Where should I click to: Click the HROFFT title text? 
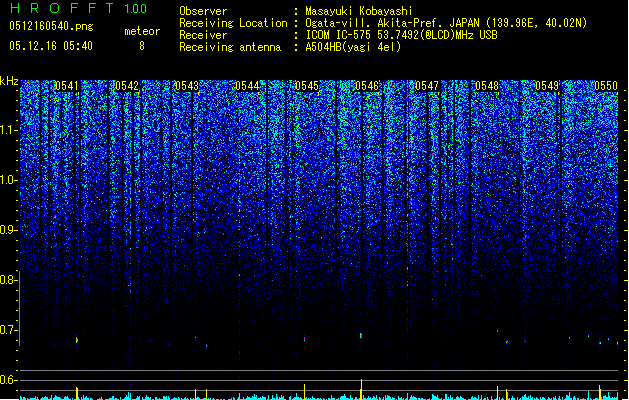[x=62, y=8]
